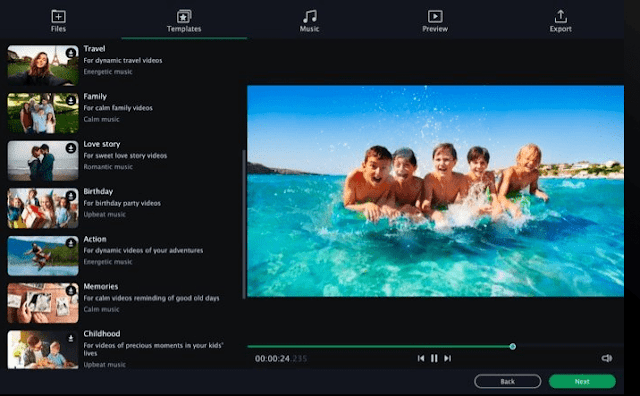Image resolution: width=640 pixels, height=396 pixels.
Task: Choose the Love story thumbnail
Action: (x=43, y=160)
